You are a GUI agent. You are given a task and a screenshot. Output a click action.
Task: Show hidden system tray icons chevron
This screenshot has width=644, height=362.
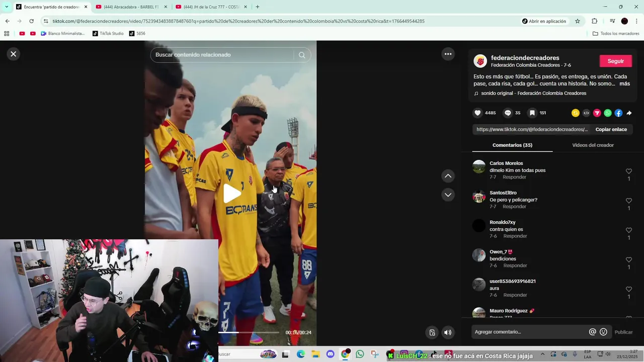click(x=542, y=354)
